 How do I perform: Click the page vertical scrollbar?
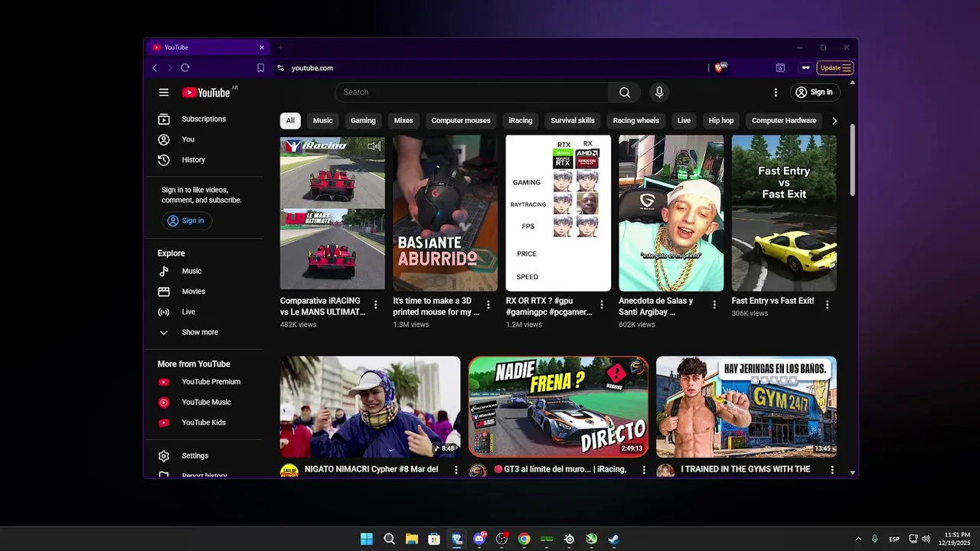pos(853,160)
